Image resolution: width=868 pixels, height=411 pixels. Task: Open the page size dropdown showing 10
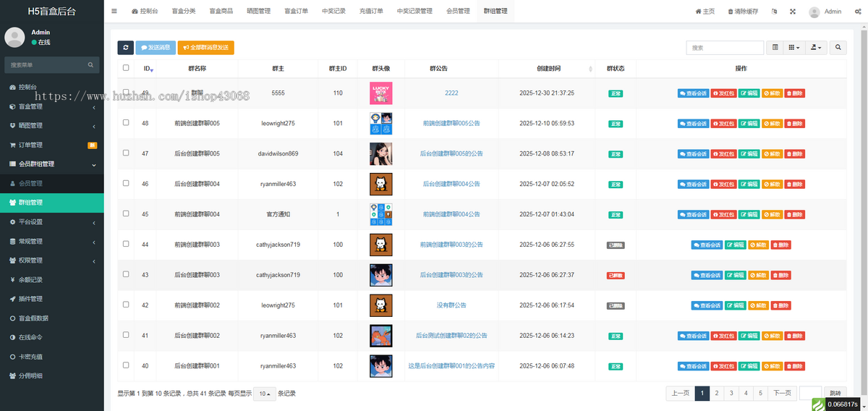click(264, 394)
